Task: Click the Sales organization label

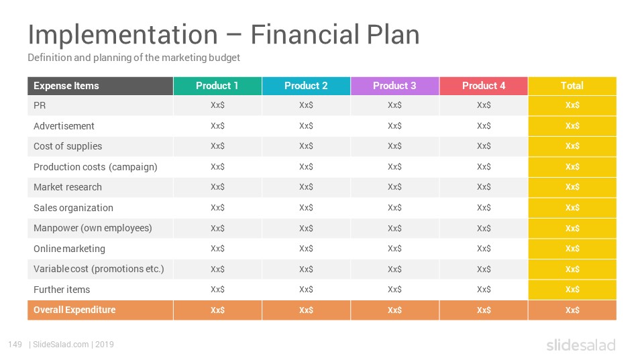Action: click(x=74, y=208)
